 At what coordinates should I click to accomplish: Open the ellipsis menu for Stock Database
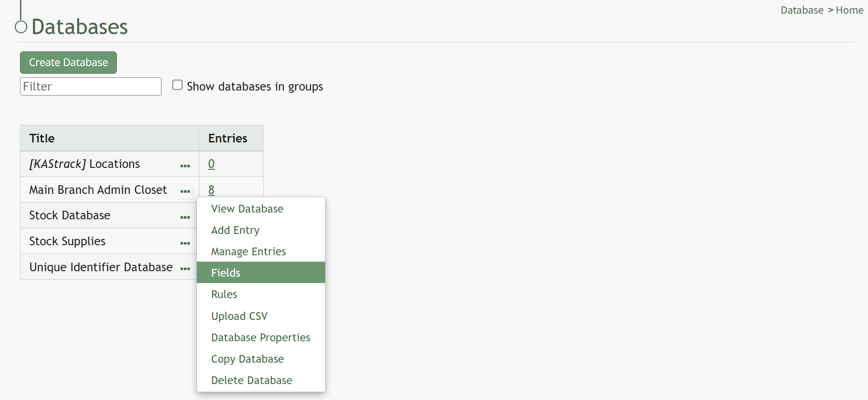point(185,217)
